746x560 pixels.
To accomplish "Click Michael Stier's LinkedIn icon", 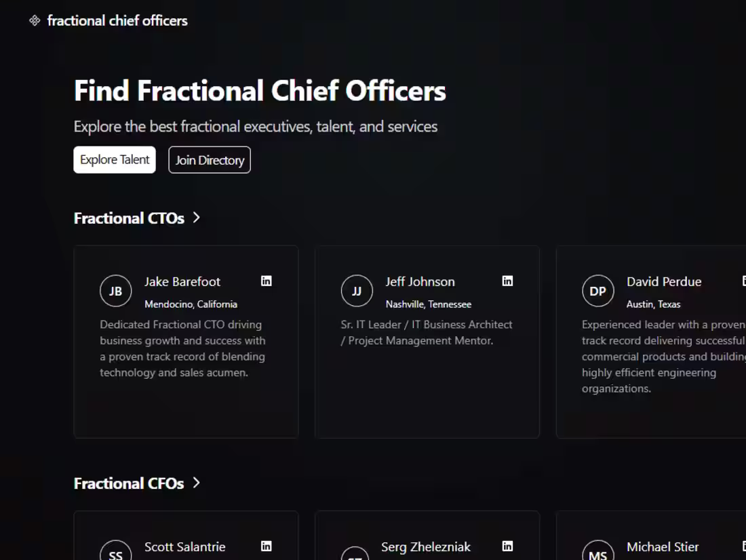I will pos(743,546).
